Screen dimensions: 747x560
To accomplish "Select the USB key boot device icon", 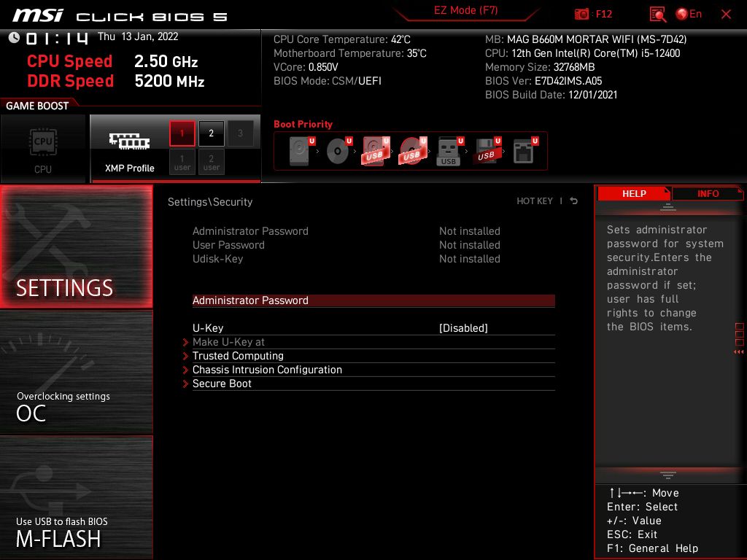I will (x=449, y=151).
